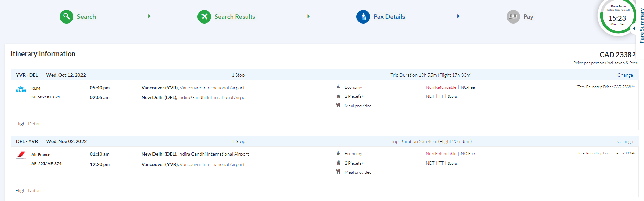This screenshot has width=644, height=201.
Task: Click the Search Results airplane icon
Action: pos(204,17)
